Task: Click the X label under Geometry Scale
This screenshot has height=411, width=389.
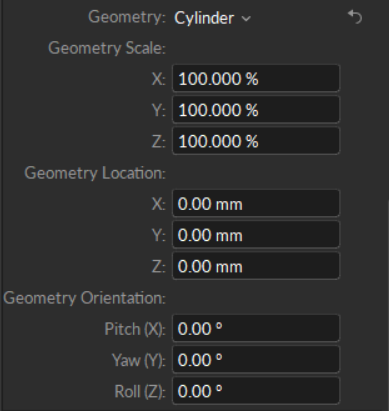Action: pos(159,79)
